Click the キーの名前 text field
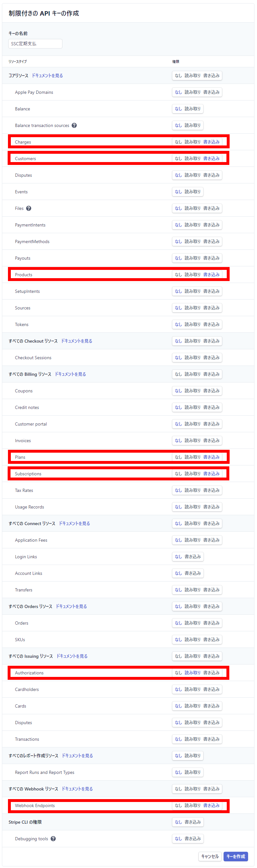This screenshot has height=868, width=257. point(35,44)
